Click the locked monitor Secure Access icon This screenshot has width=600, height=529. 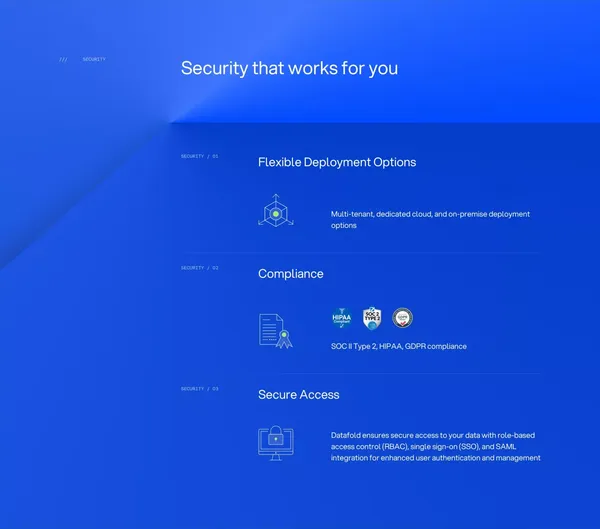(x=276, y=443)
